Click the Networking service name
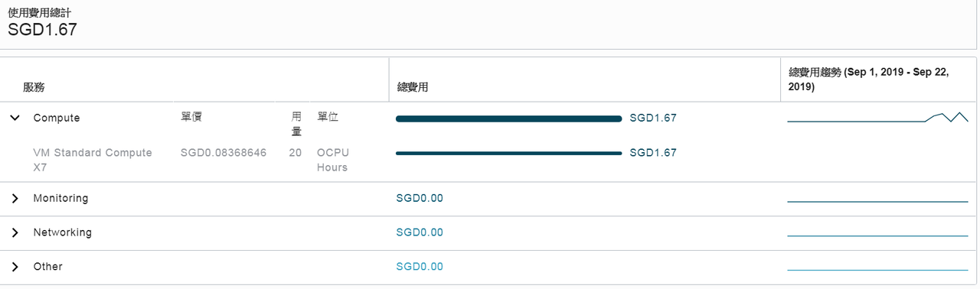Screen dimensions: 980x289 click(62, 232)
